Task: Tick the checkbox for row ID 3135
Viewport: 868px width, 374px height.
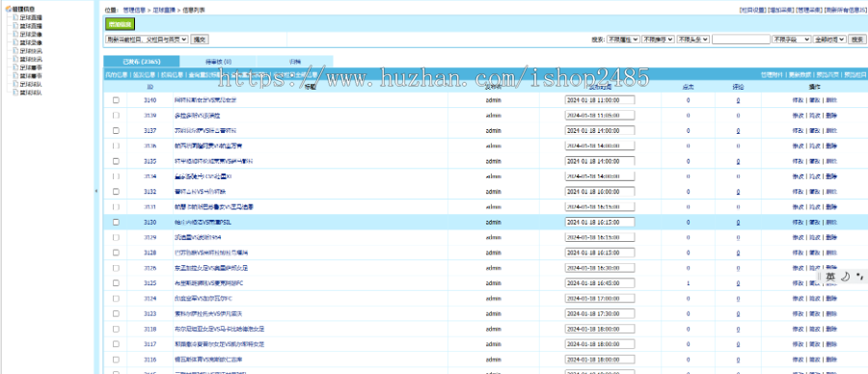Action: click(x=116, y=161)
